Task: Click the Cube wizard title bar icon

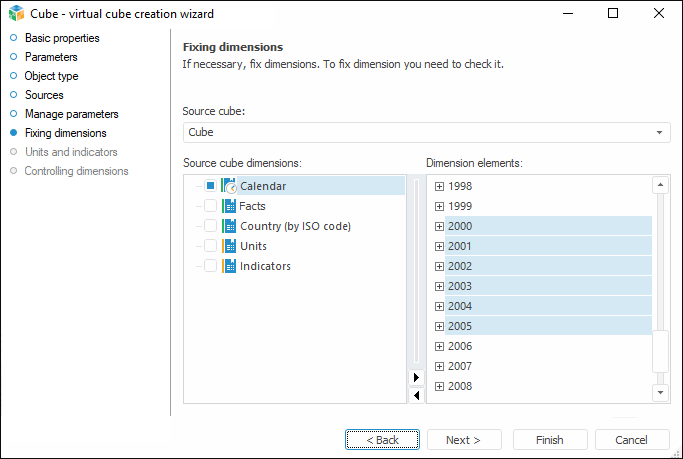Action: click(16, 14)
